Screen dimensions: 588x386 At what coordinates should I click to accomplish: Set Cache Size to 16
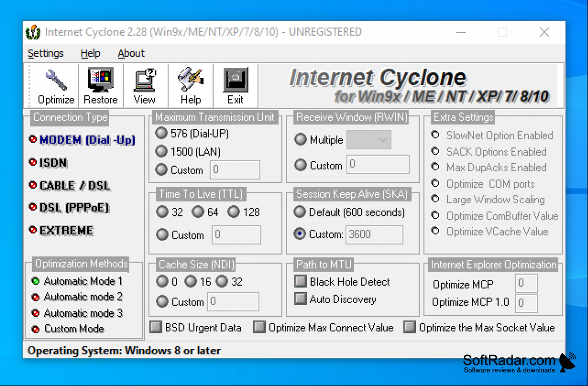coord(198,281)
